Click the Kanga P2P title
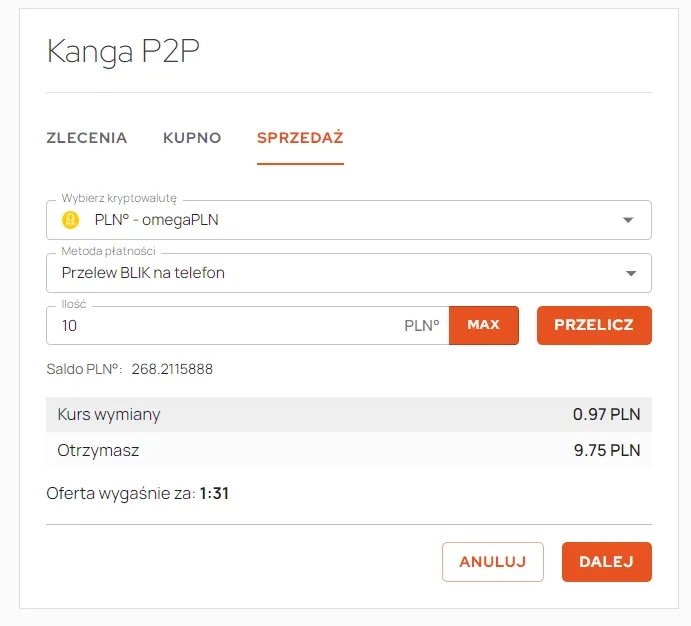Image resolution: width=691 pixels, height=626 pixels. (x=123, y=52)
